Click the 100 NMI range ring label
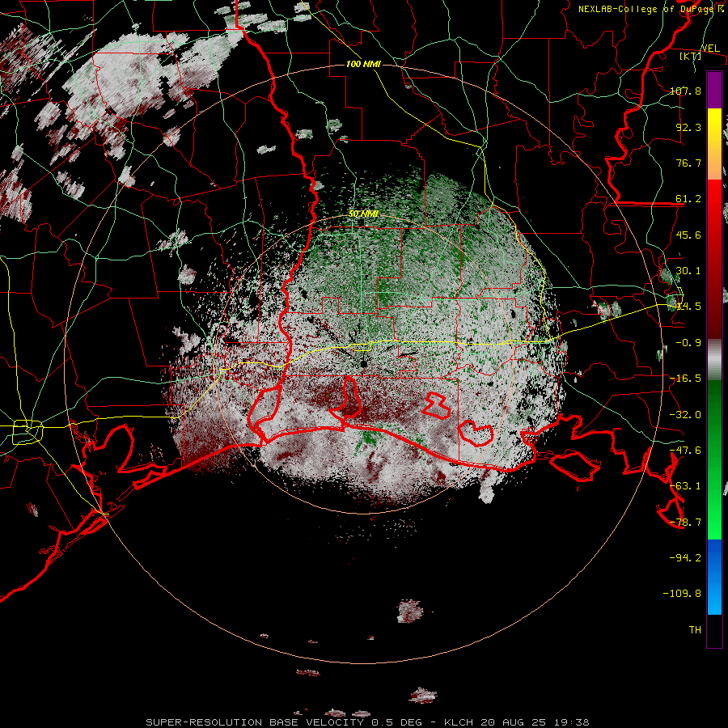The width and height of the screenshot is (728, 728). 363,64
